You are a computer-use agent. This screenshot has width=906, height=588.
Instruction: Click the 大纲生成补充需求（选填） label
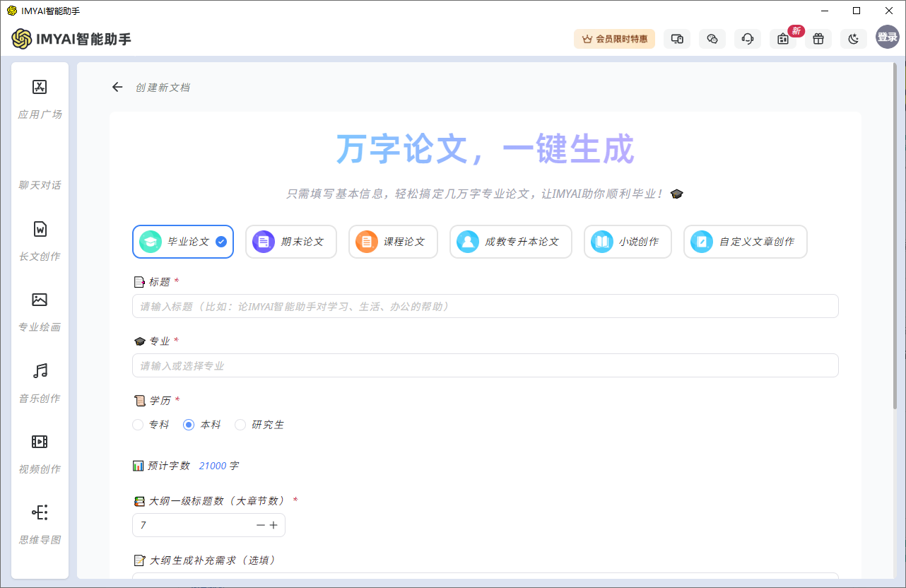pyautogui.click(x=212, y=560)
